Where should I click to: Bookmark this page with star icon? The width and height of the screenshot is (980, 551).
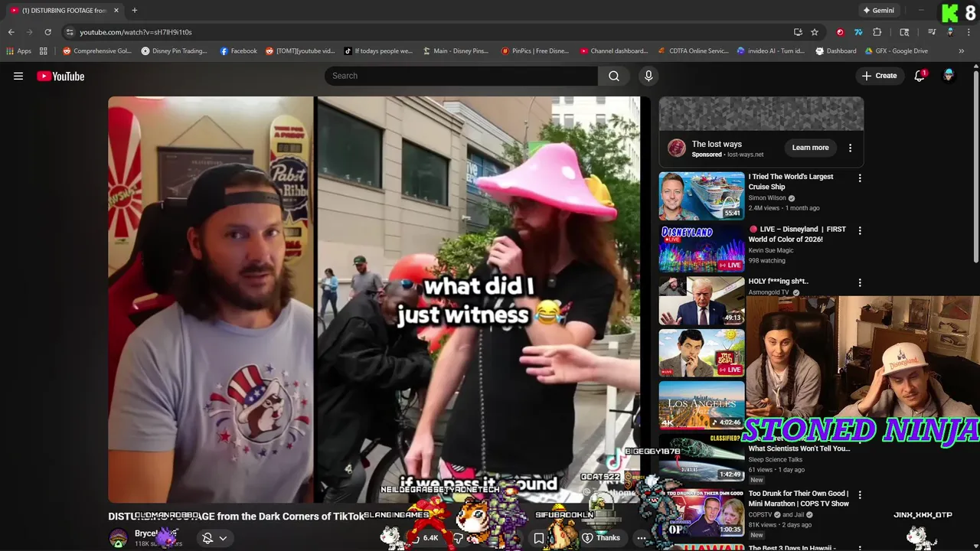[815, 32]
